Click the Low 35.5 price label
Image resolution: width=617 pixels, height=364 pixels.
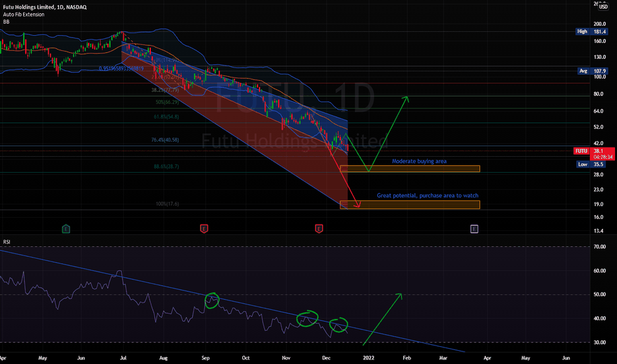click(x=591, y=165)
